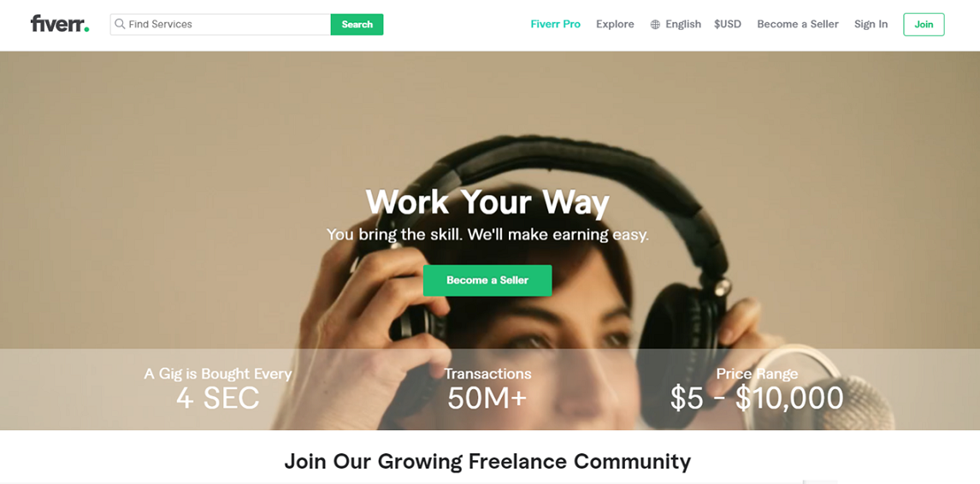Image resolution: width=980 pixels, height=484 pixels.
Task: Open the Fiverr Pro link
Action: point(555,25)
